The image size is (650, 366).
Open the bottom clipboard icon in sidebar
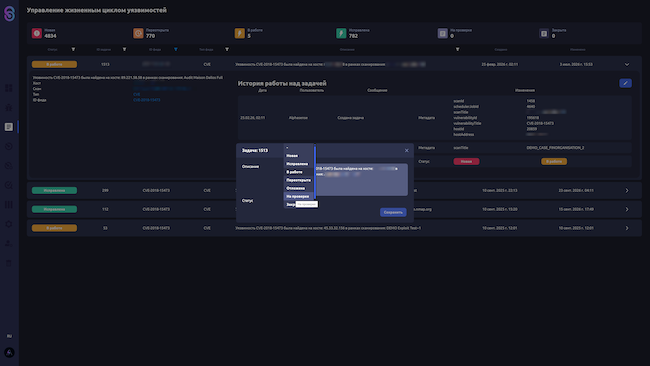click(x=9, y=263)
